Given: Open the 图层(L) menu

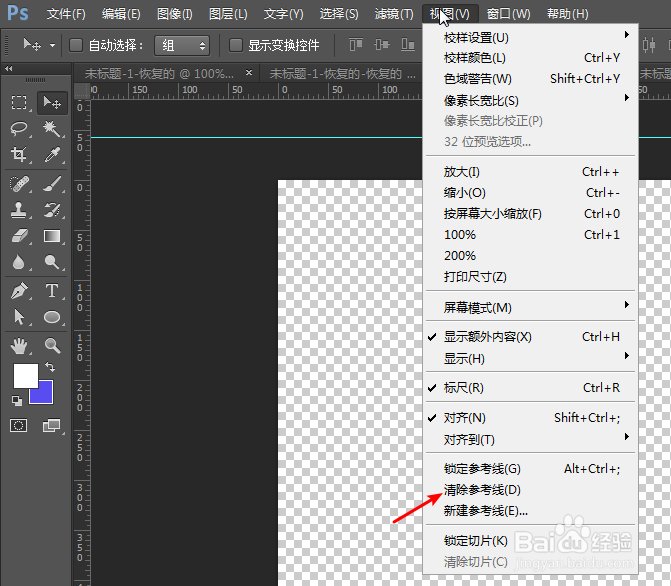Looking at the screenshot, I should tap(228, 14).
